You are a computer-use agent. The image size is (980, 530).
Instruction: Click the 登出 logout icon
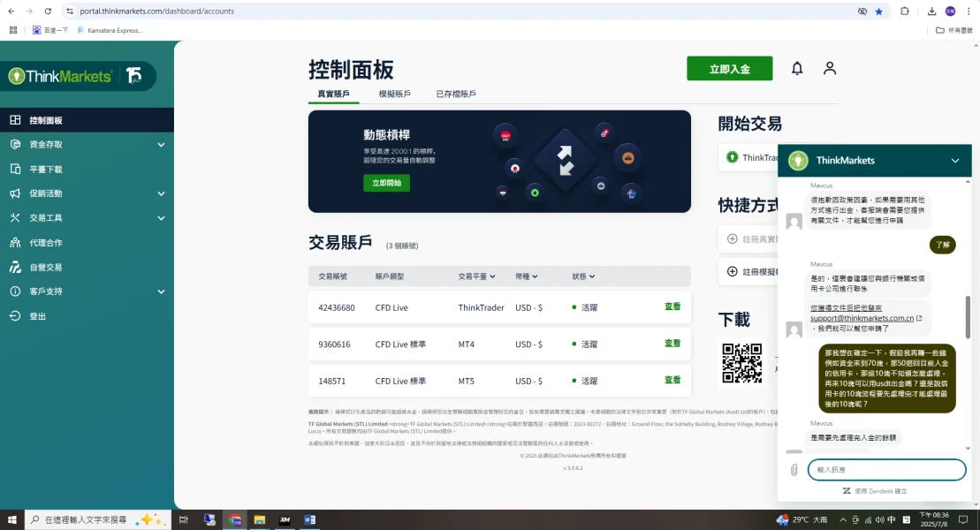pyautogui.click(x=15, y=316)
